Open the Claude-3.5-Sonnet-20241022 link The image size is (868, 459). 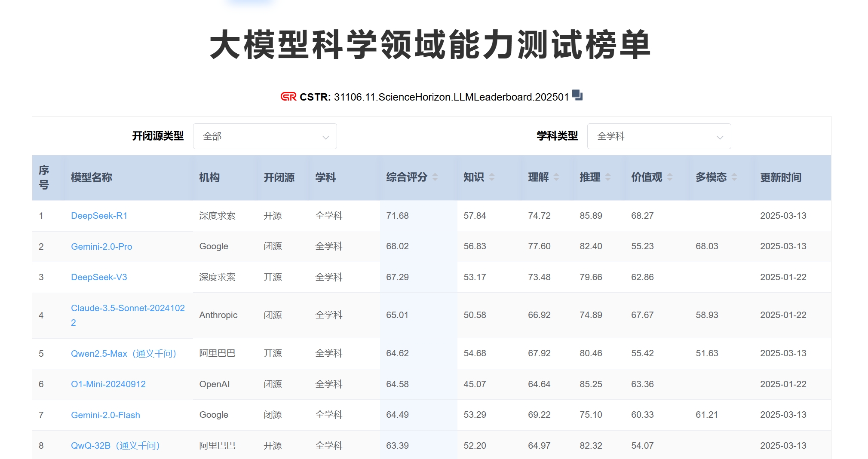point(128,308)
